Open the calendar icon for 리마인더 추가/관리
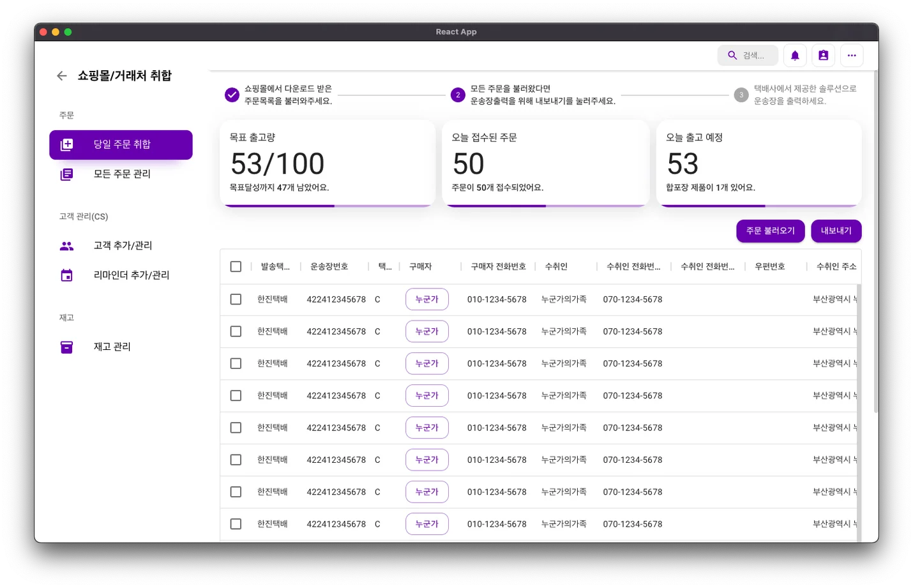913x588 pixels. 66,275
